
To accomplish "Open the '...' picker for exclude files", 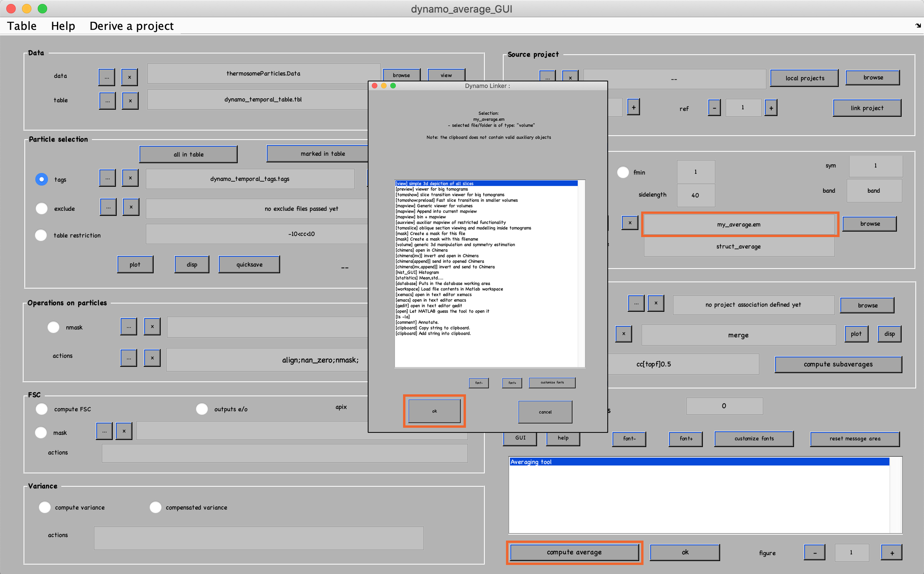I will 108,207.
